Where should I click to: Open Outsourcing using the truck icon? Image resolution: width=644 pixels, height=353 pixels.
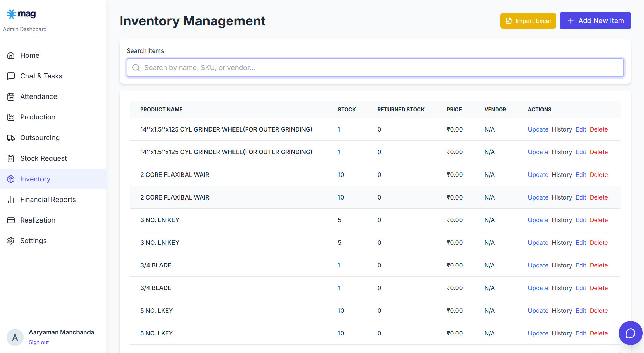point(11,137)
